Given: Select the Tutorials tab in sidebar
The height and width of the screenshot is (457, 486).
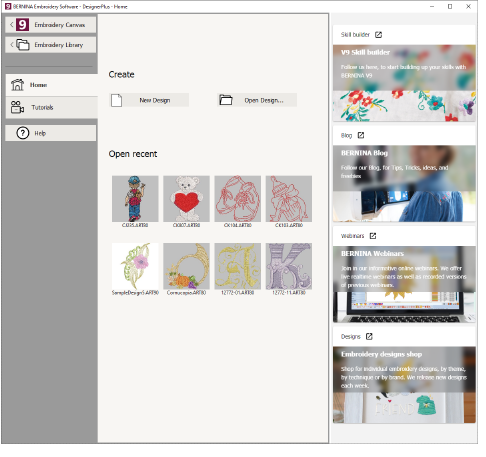Looking at the screenshot, I should pos(52,107).
